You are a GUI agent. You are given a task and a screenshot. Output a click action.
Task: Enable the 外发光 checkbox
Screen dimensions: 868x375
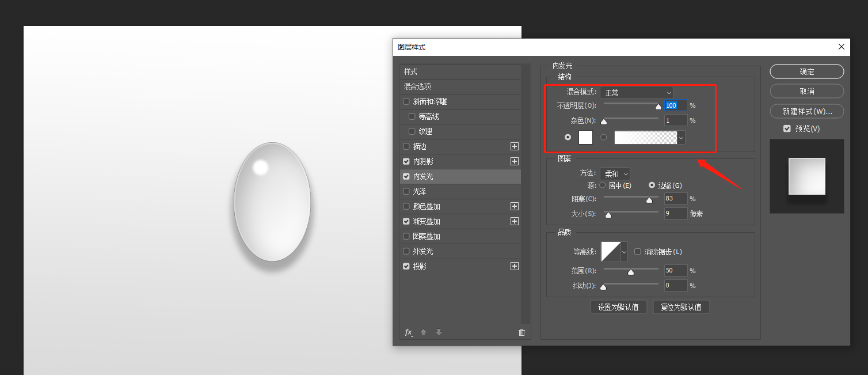click(x=406, y=251)
